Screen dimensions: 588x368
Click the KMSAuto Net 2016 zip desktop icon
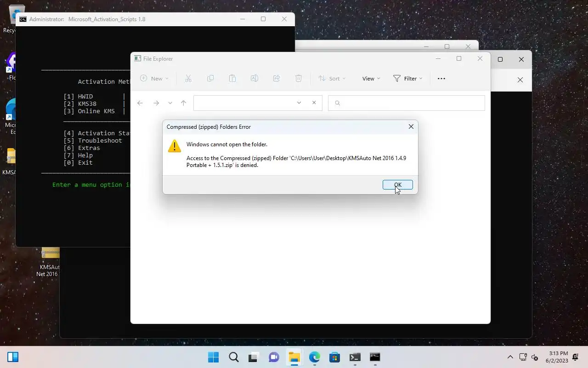coord(50,262)
